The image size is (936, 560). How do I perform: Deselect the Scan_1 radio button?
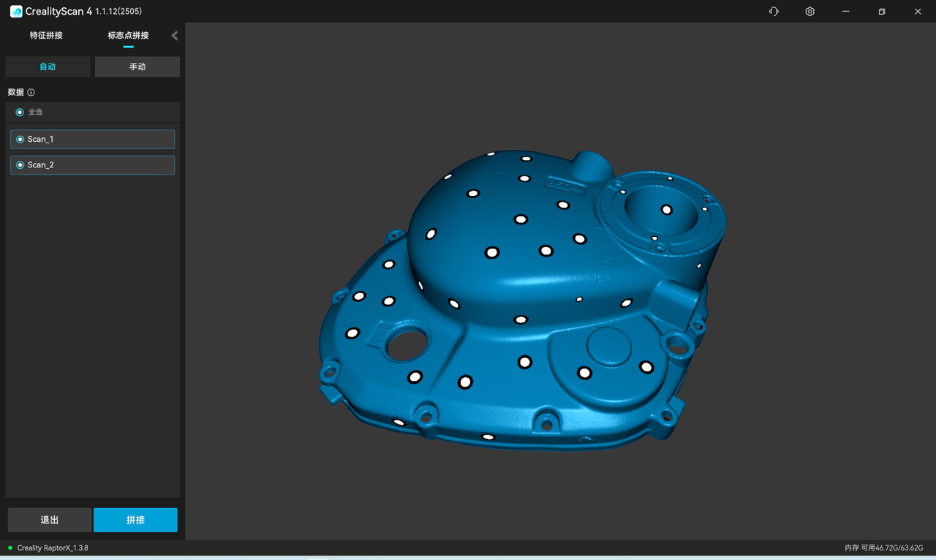(20, 140)
